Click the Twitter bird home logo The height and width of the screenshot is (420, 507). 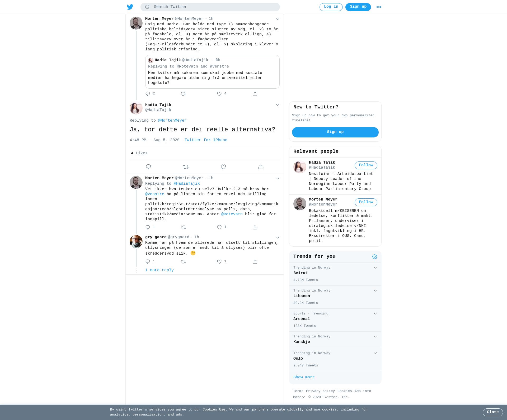[x=130, y=7]
